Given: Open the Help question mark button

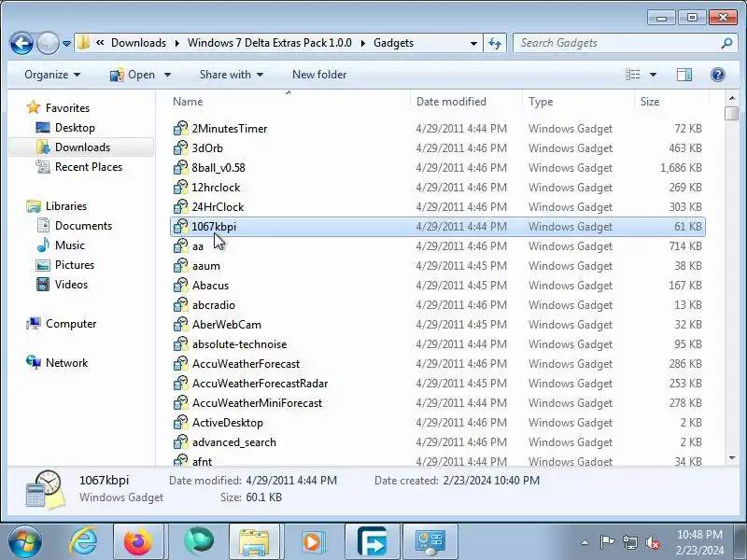Looking at the screenshot, I should tap(717, 75).
